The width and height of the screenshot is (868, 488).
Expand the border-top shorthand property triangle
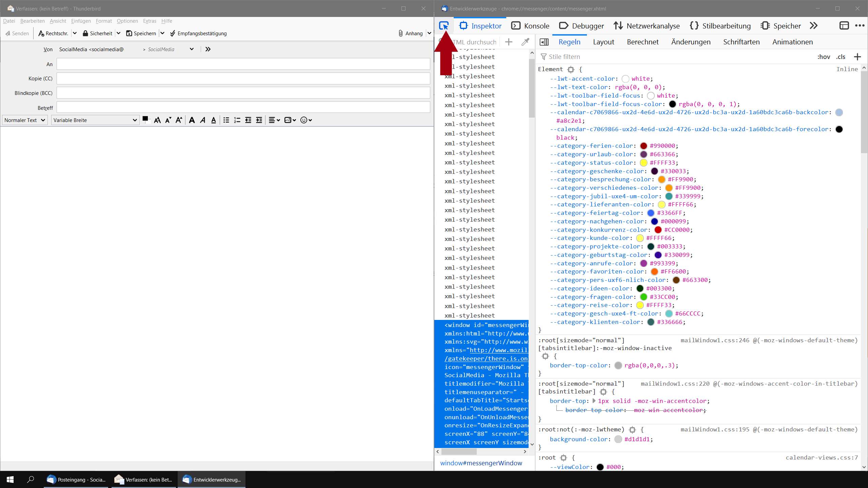[x=594, y=401]
